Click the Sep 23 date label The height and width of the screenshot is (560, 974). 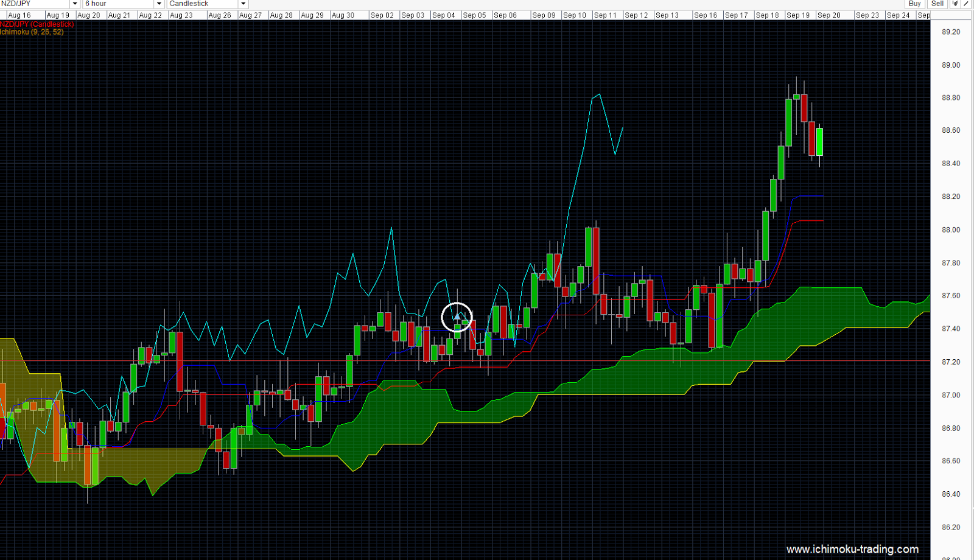click(x=867, y=15)
